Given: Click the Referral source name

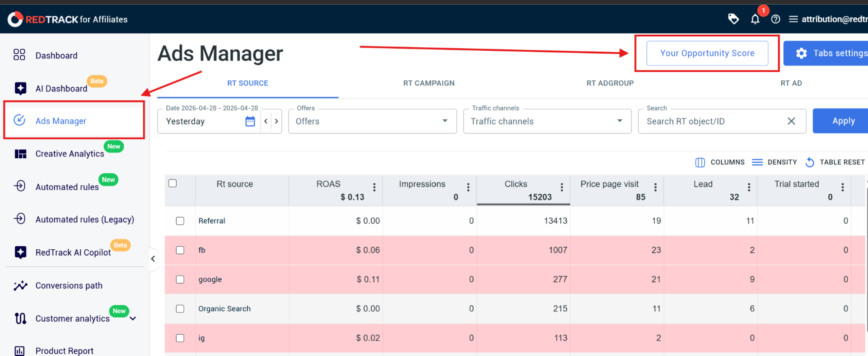Looking at the screenshot, I should 212,221.
